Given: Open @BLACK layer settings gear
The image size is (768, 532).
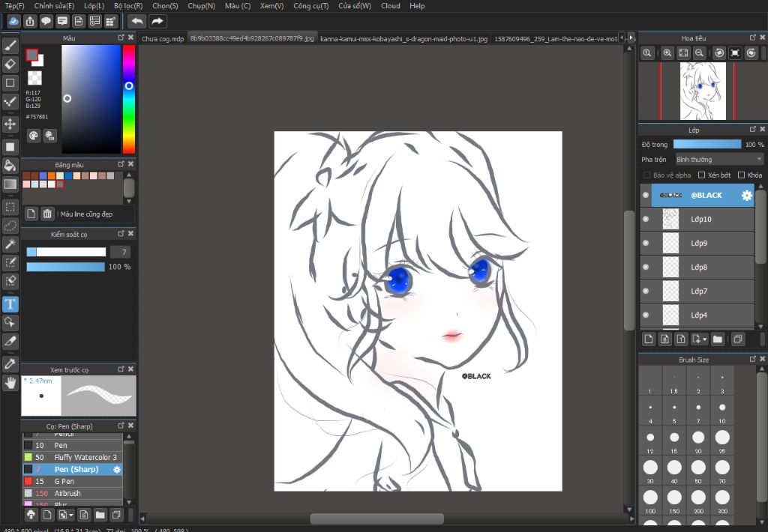Looking at the screenshot, I should [746, 196].
